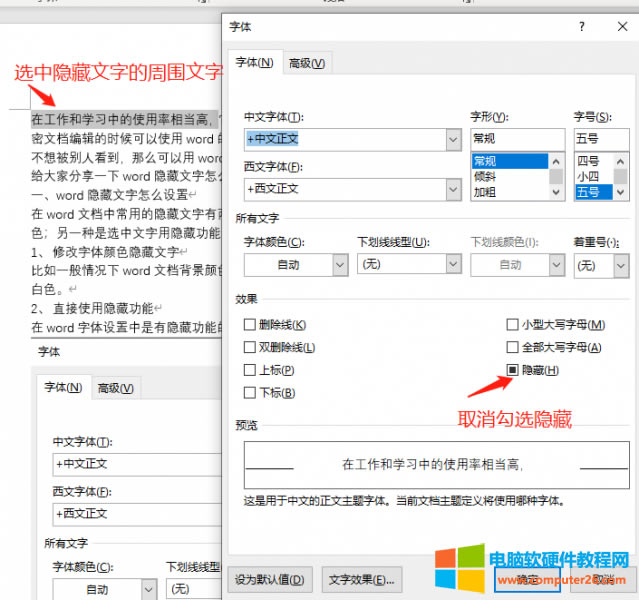Toggle the 双删除线 double strikethrough checkbox
Image resolution: width=639 pixels, height=600 pixels.
pyautogui.click(x=250, y=348)
